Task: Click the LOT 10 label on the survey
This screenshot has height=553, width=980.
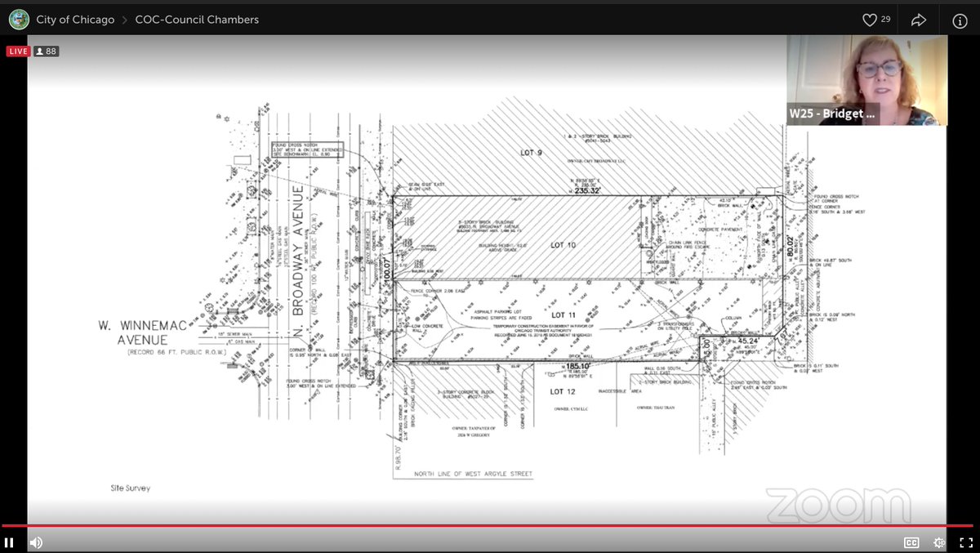Action: tap(563, 245)
